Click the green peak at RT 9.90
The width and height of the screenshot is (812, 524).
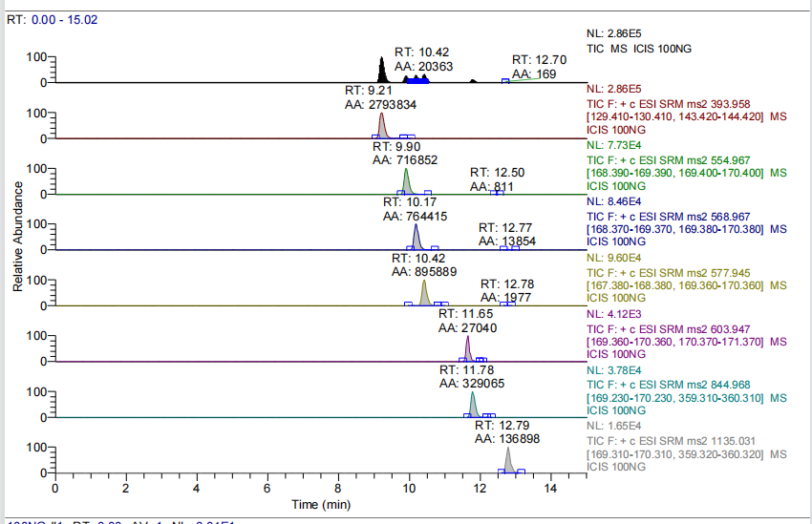pyautogui.click(x=406, y=182)
